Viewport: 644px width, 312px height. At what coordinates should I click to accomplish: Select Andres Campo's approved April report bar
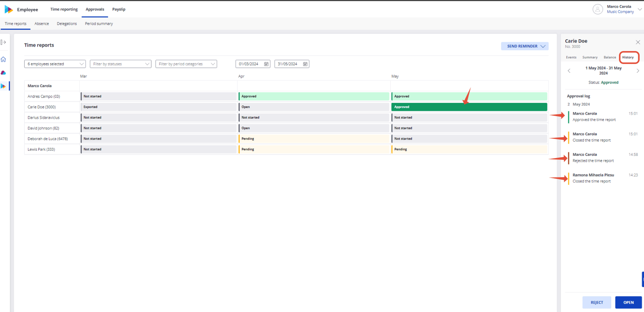(x=314, y=96)
